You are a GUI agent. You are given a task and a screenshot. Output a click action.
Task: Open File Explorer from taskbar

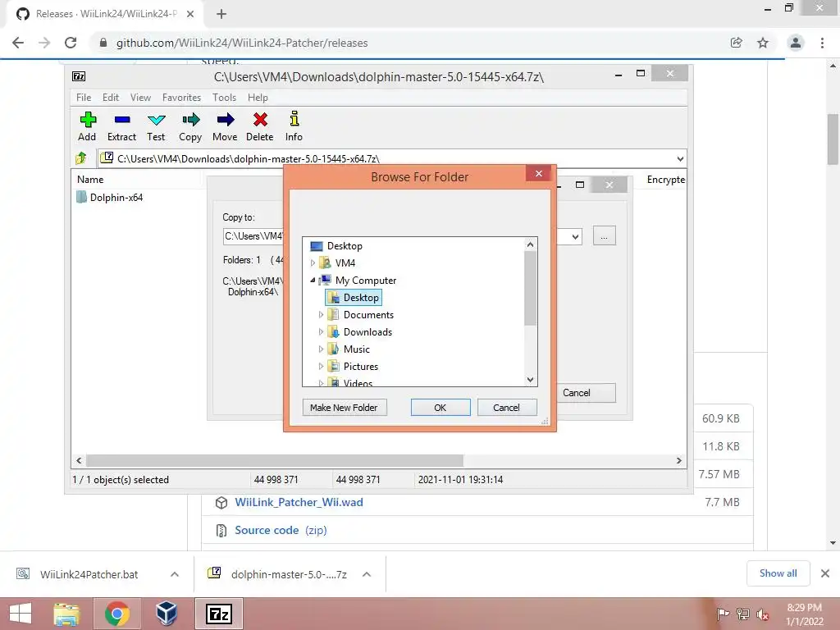point(67,614)
